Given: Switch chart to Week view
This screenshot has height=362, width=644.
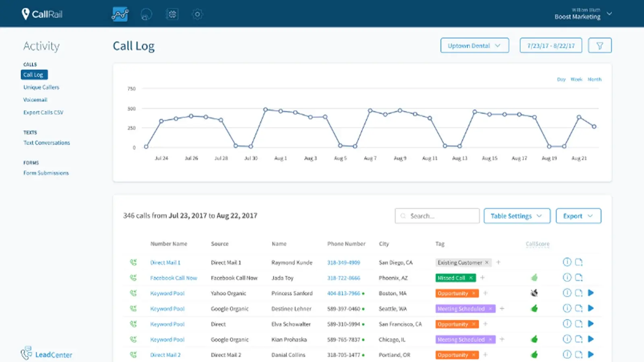Looking at the screenshot, I should pos(576,79).
